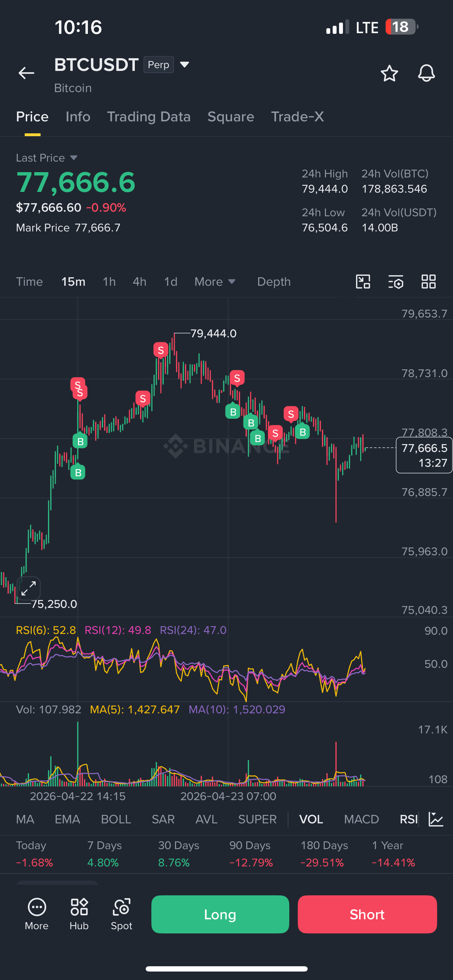Tap the 90 Days -12.79% performance
This screenshot has width=453, height=980.
(252, 854)
